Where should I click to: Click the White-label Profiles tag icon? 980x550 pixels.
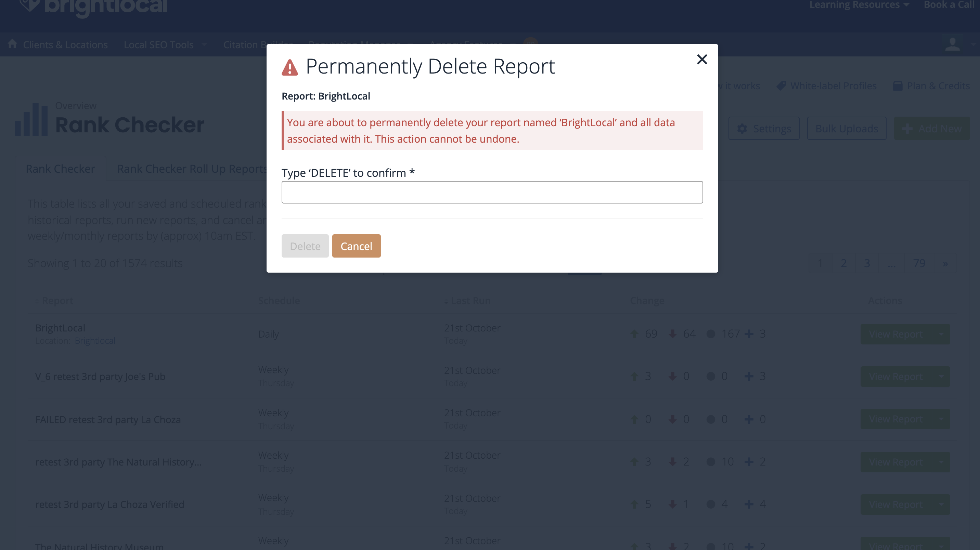click(781, 86)
